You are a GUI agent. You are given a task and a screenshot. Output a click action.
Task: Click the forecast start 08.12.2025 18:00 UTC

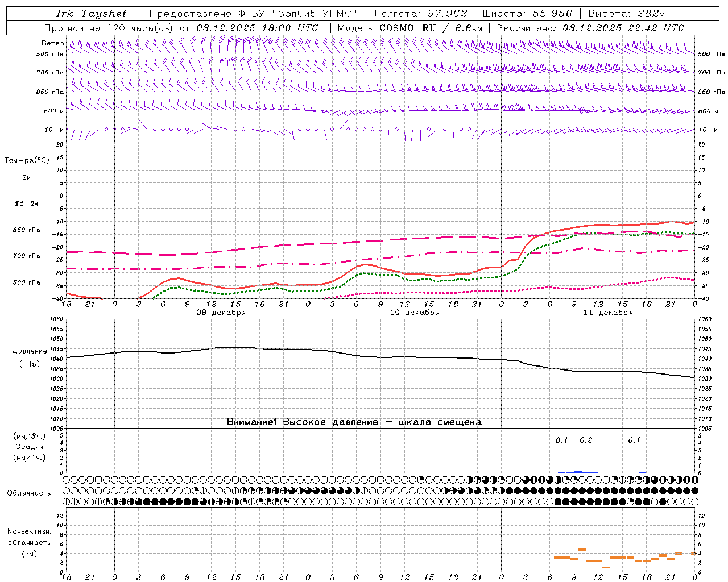(257, 28)
